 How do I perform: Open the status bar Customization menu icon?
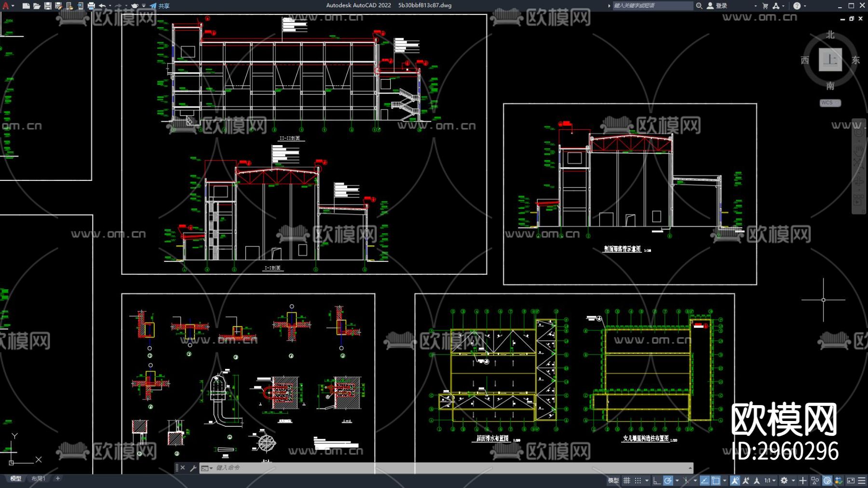(x=862, y=481)
